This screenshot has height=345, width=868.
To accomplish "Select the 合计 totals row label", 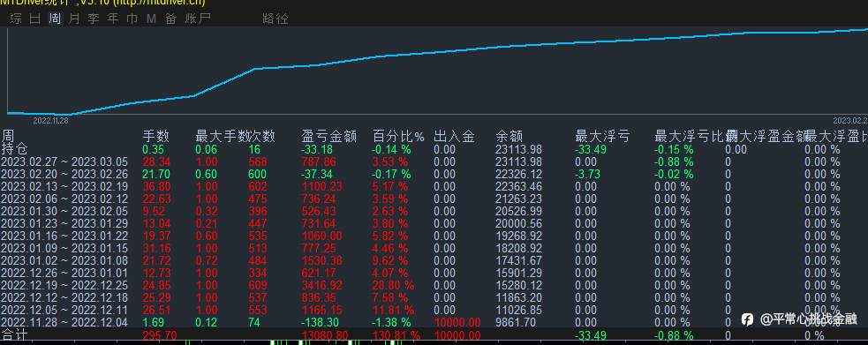I will 14,335.
